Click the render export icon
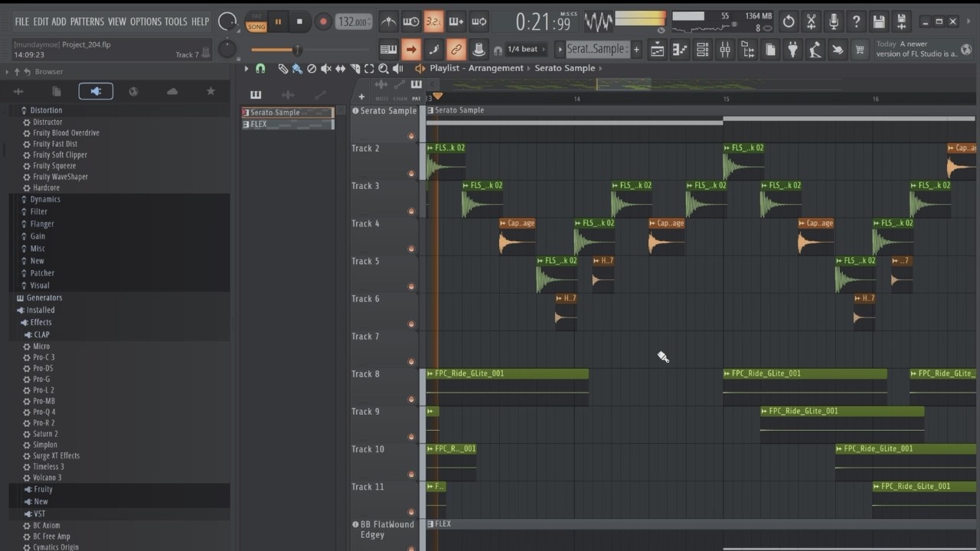980x551 pixels. [902, 21]
